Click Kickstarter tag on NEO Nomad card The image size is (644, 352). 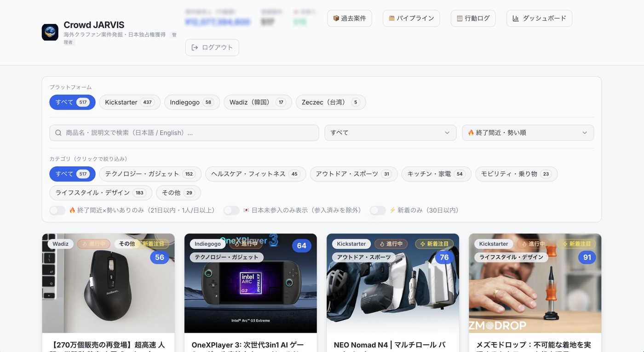click(x=351, y=244)
